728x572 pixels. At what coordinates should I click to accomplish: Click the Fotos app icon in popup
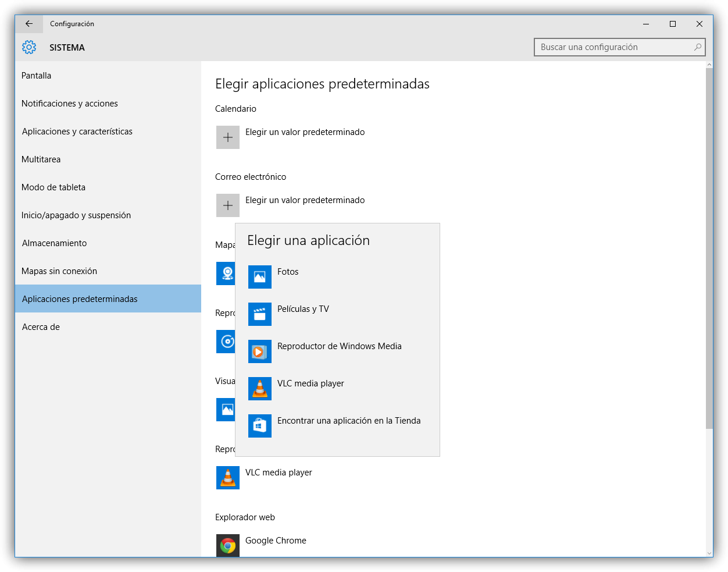tap(259, 277)
